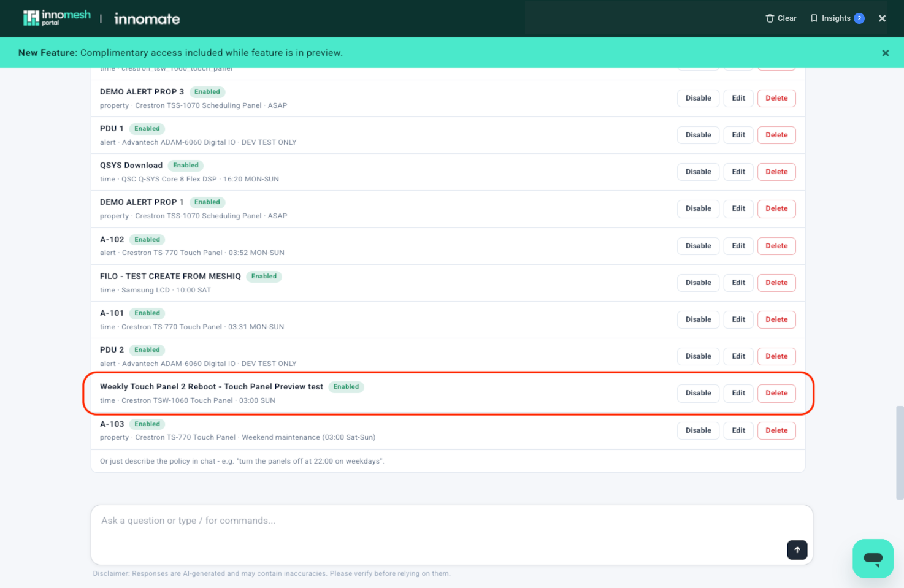Viewport: 904px width, 588px height.
Task: Delete the QSYS Download policy
Action: [x=776, y=172]
